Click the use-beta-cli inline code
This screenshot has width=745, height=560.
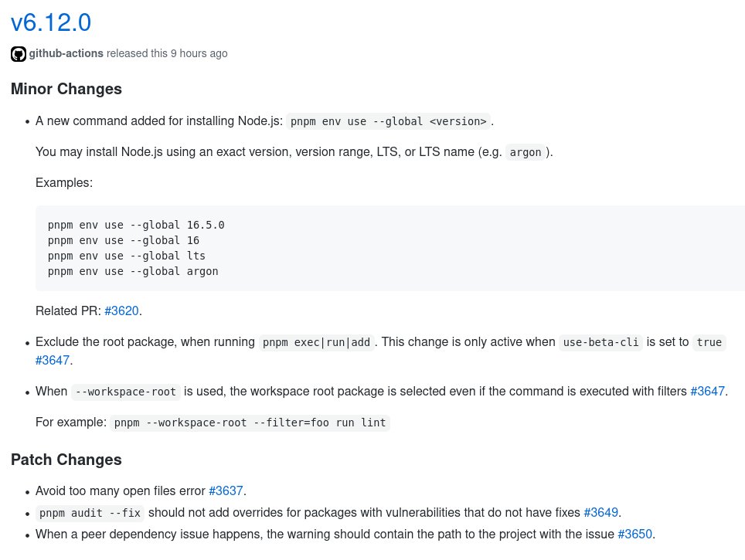[x=601, y=342]
